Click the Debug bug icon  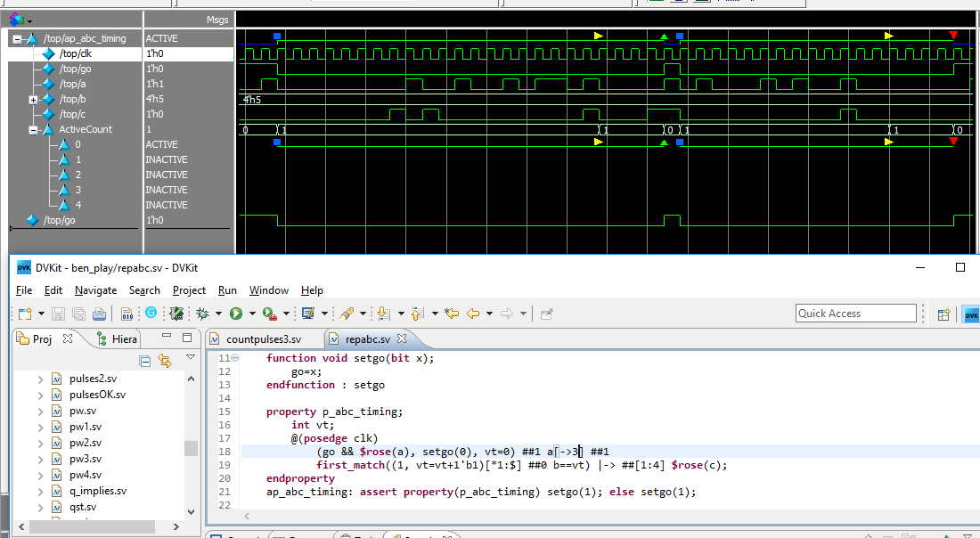[x=202, y=314]
